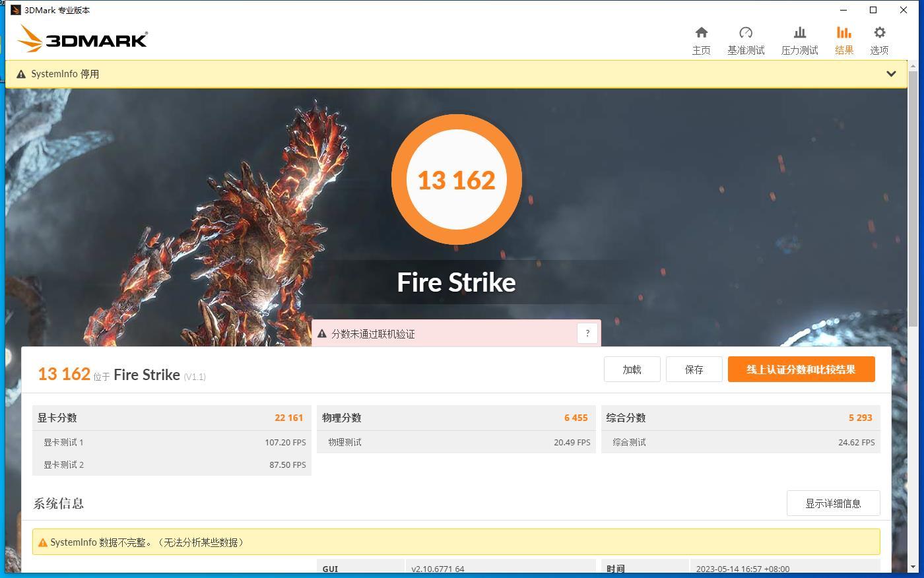Minimize the 3DMark window
The image size is (924, 578).
843,10
